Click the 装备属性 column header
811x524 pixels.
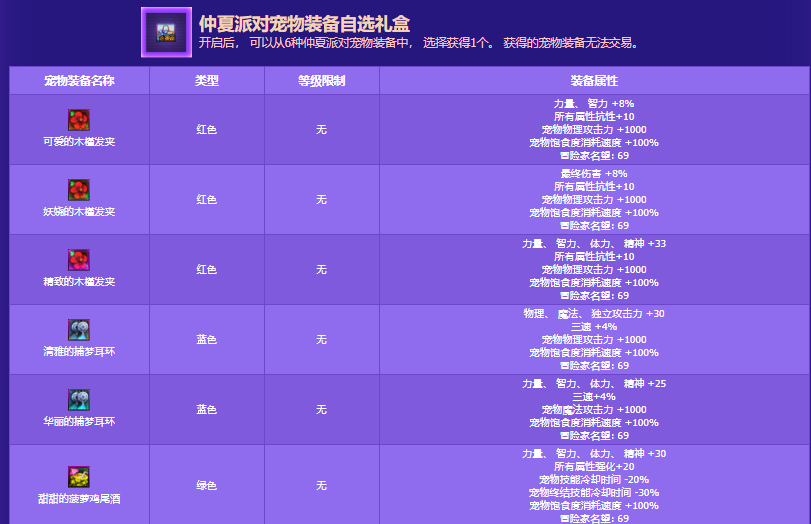click(x=594, y=80)
